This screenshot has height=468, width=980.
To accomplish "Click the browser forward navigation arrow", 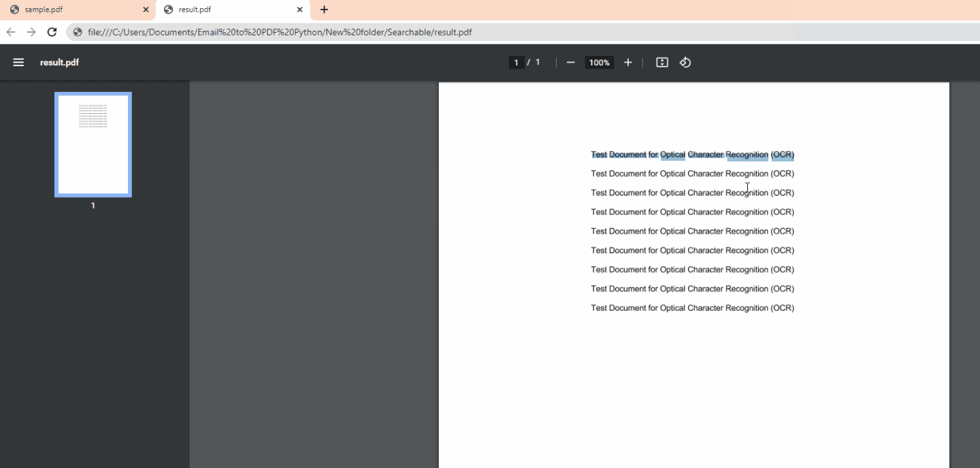I will coord(31,31).
